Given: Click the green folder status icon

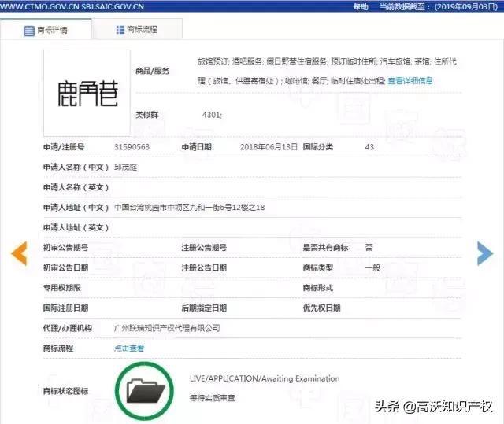Looking at the screenshot, I should [144, 390].
